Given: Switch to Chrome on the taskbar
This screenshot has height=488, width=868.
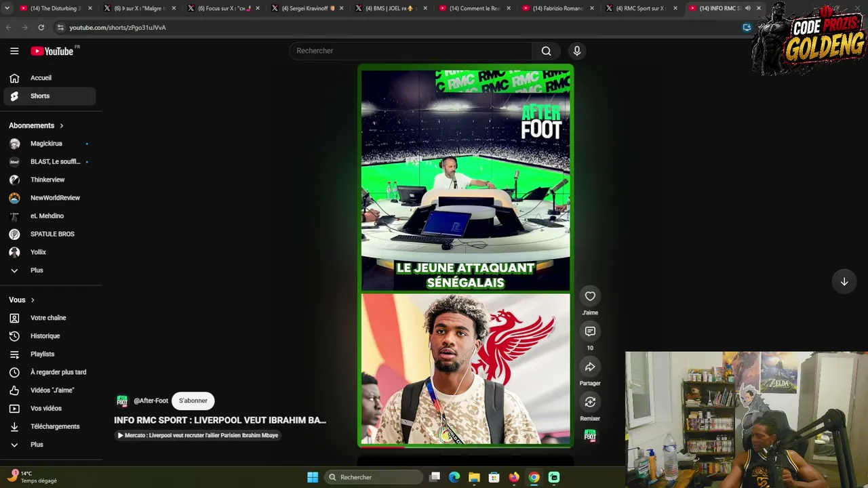Looking at the screenshot, I should (534, 477).
